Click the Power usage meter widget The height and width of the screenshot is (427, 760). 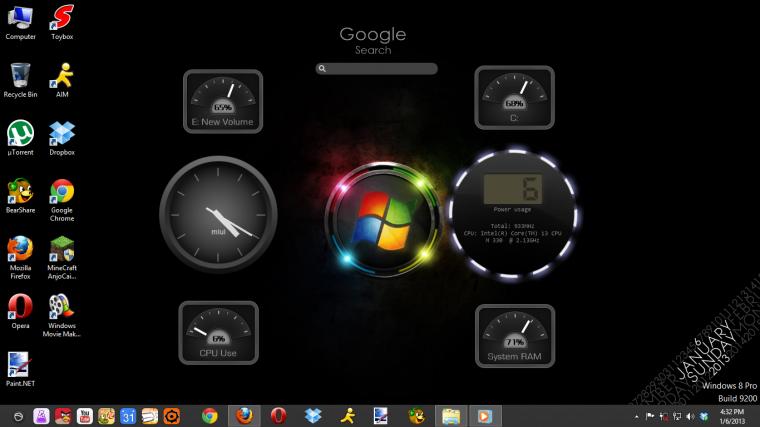514,214
